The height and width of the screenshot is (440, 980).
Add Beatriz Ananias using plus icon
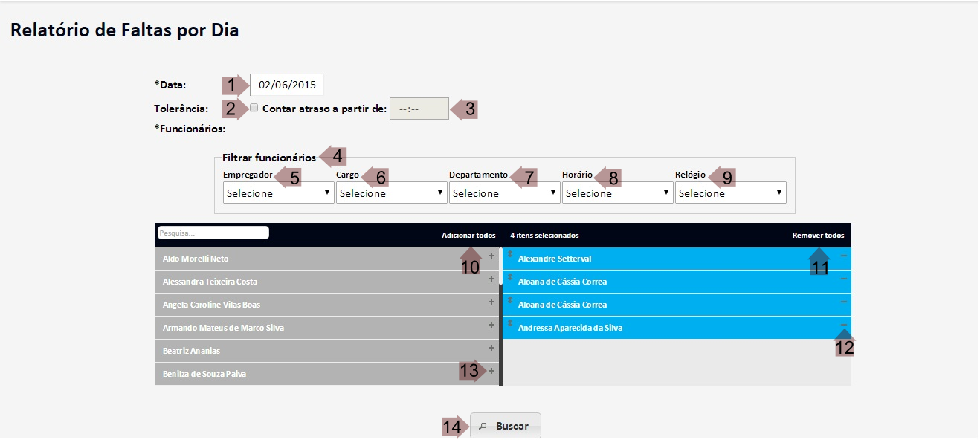click(491, 348)
